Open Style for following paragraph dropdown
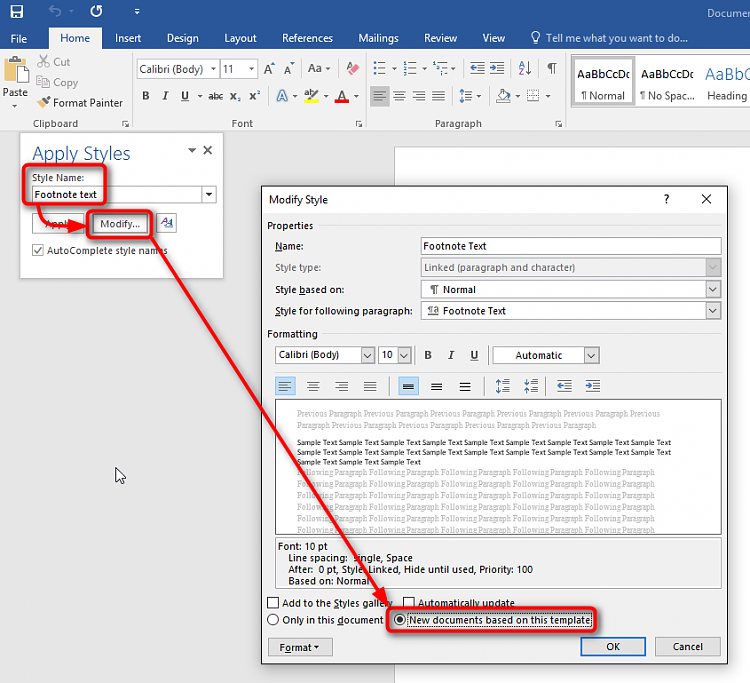 [712, 311]
